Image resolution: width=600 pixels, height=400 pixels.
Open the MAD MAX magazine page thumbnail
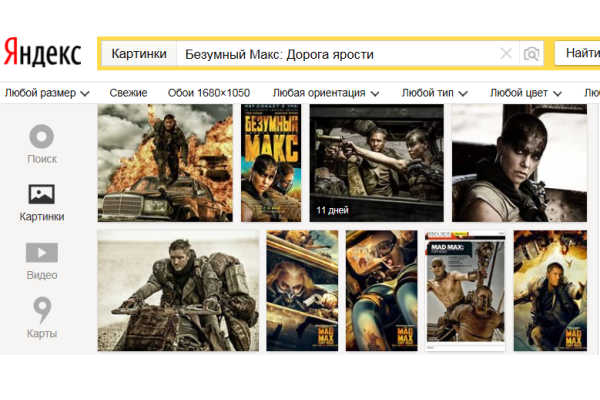[465, 291]
